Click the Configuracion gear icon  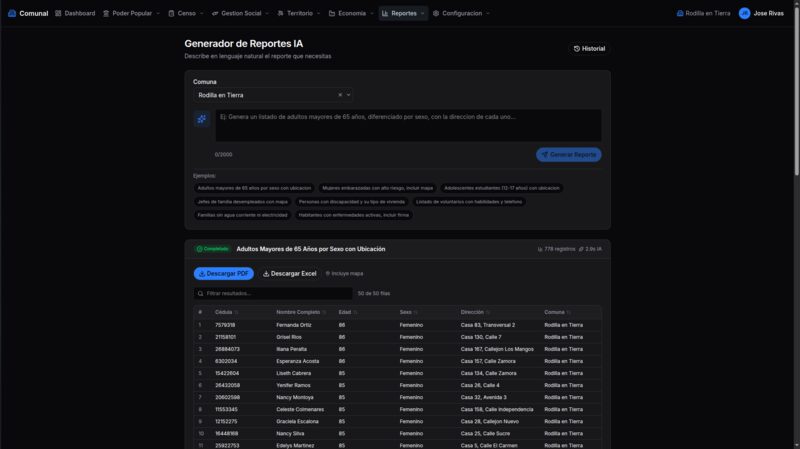436,13
